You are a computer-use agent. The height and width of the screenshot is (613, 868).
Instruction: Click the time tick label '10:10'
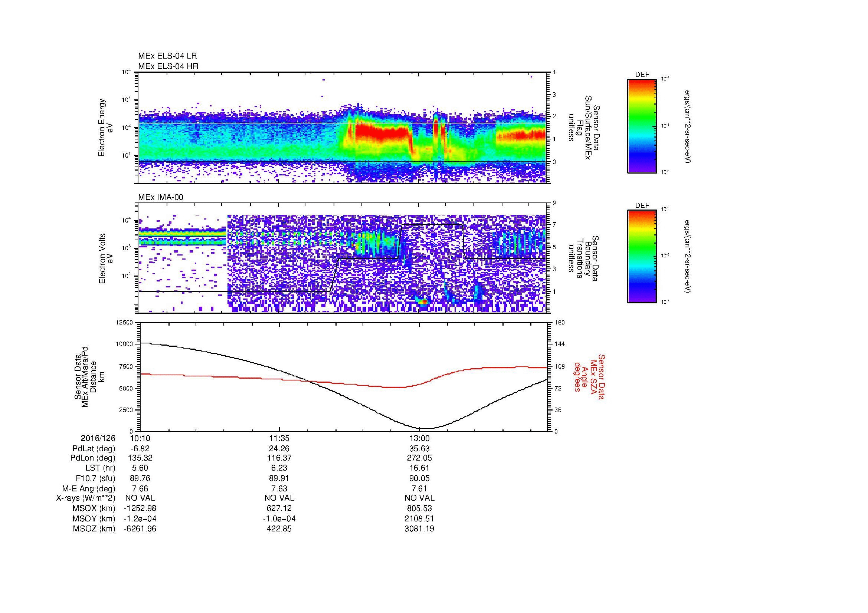coord(140,438)
